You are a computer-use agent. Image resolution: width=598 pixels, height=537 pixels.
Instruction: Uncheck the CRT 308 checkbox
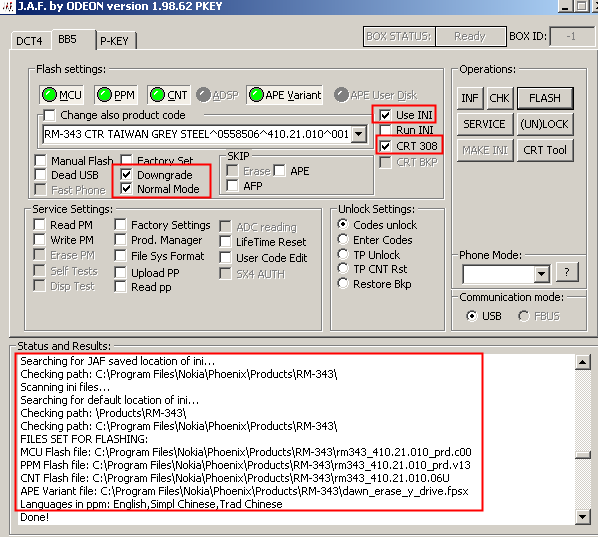[385, 146]
